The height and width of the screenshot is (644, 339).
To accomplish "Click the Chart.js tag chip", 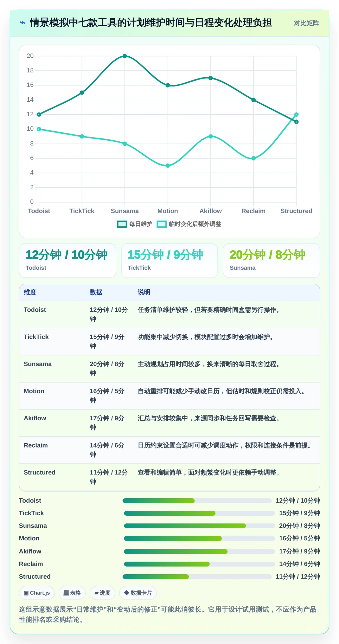I will pyautogui.click(x=37, y=593).
